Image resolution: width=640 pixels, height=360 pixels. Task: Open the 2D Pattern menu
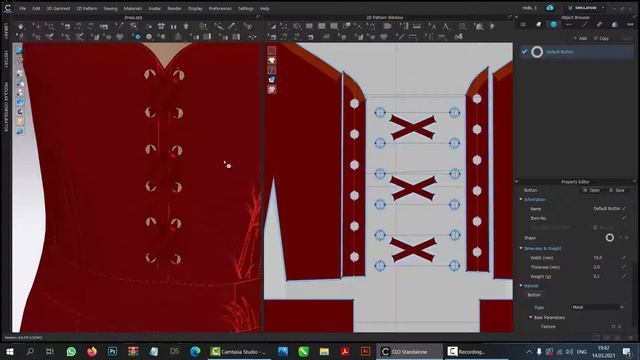coord(87,8)
